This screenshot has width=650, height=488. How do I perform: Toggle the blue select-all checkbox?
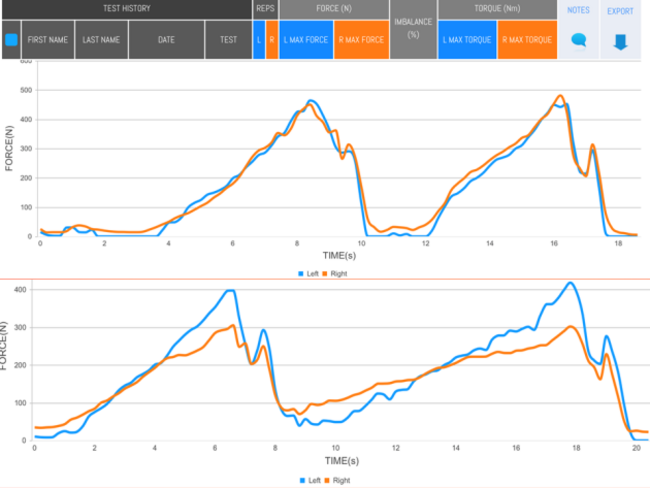[11, 40]
